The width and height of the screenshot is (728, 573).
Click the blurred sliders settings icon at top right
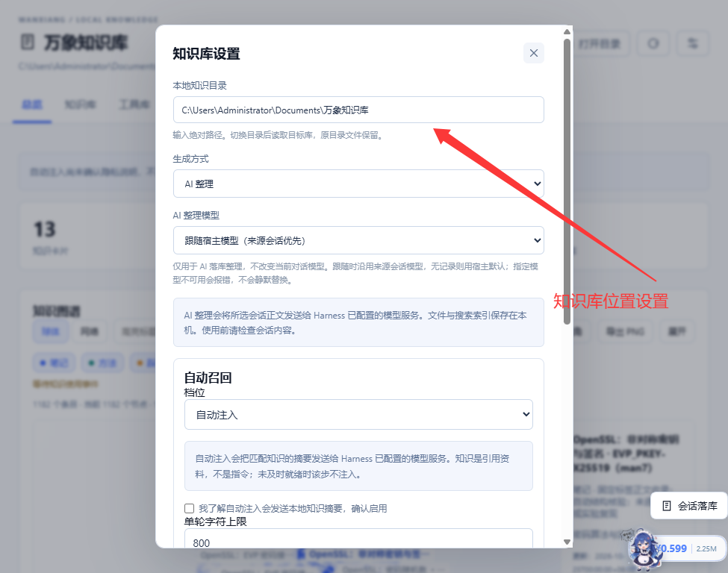(x=693, y=44)
